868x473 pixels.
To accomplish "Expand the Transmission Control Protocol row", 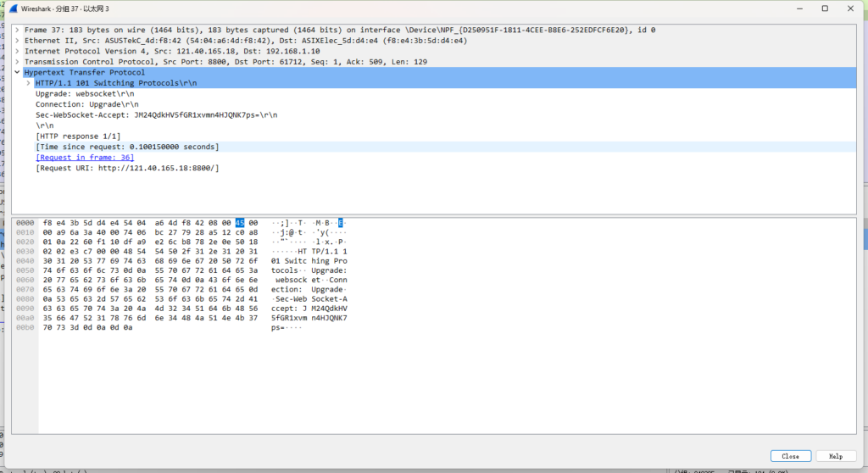I will tap(17, 62).
